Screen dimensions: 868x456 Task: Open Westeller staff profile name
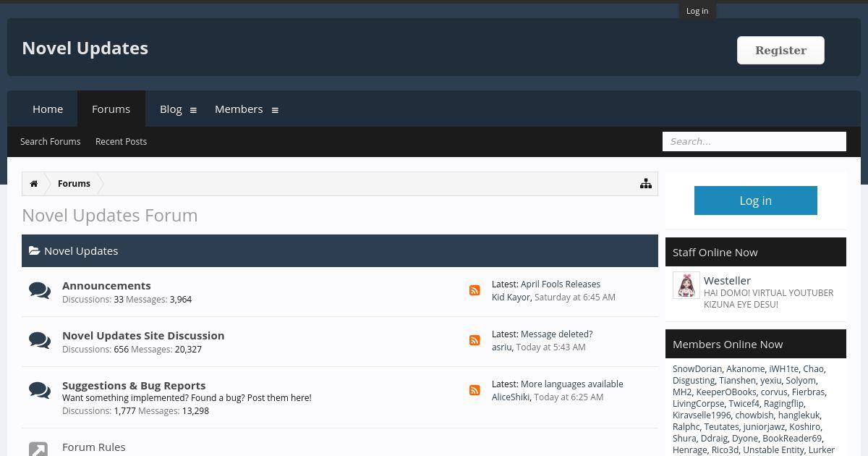[727, 280]
